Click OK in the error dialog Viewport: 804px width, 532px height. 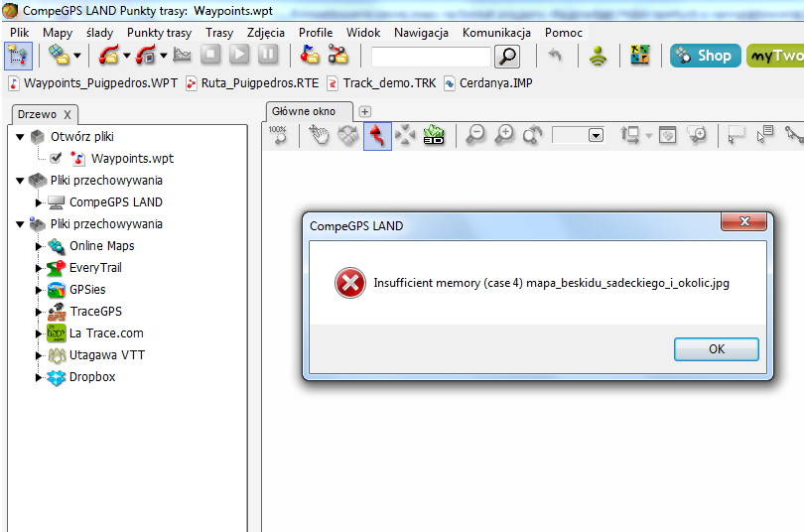717,349
